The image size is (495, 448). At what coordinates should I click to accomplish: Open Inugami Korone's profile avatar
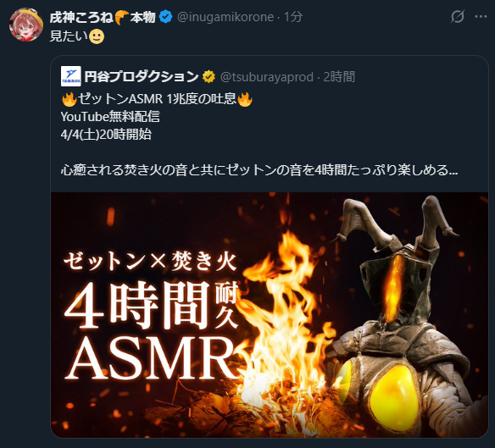coord(26,25)
